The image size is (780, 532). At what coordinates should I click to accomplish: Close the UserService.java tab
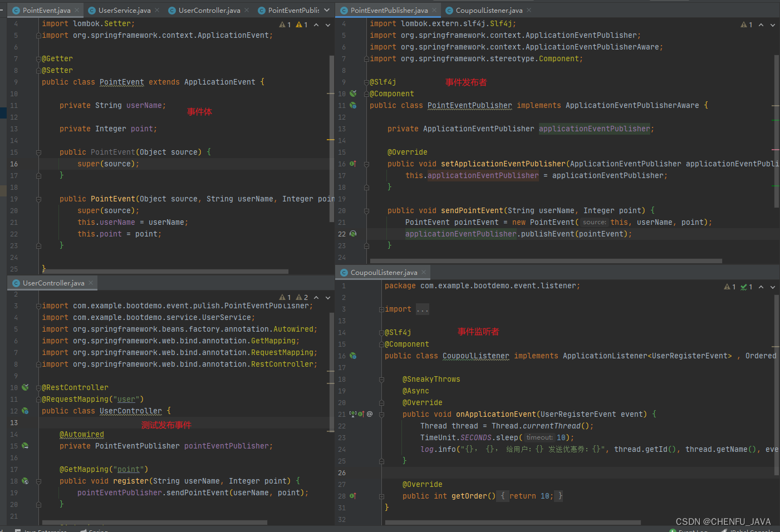pos(157,10)
